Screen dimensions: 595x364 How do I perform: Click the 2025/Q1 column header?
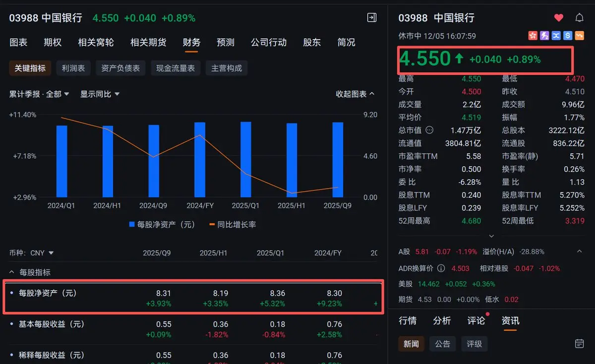click(x=270, y=253)
